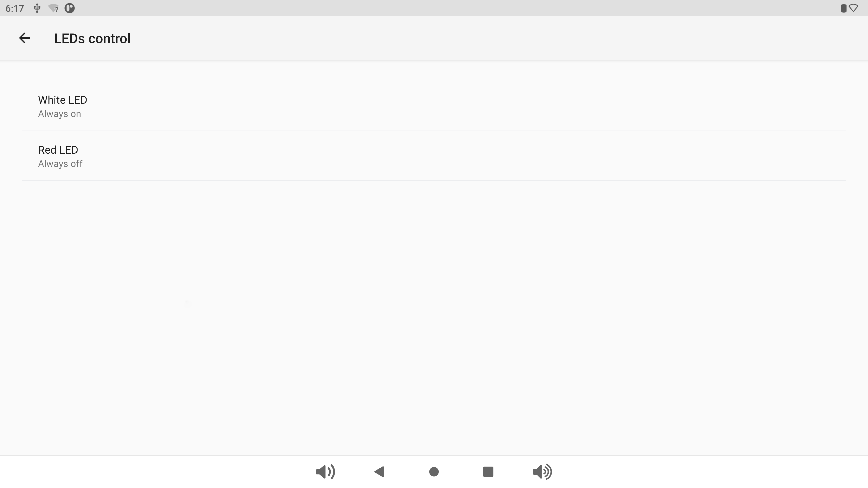Open Recents with the square button
This screenshot has height=488, width=868.
point(488,472)
